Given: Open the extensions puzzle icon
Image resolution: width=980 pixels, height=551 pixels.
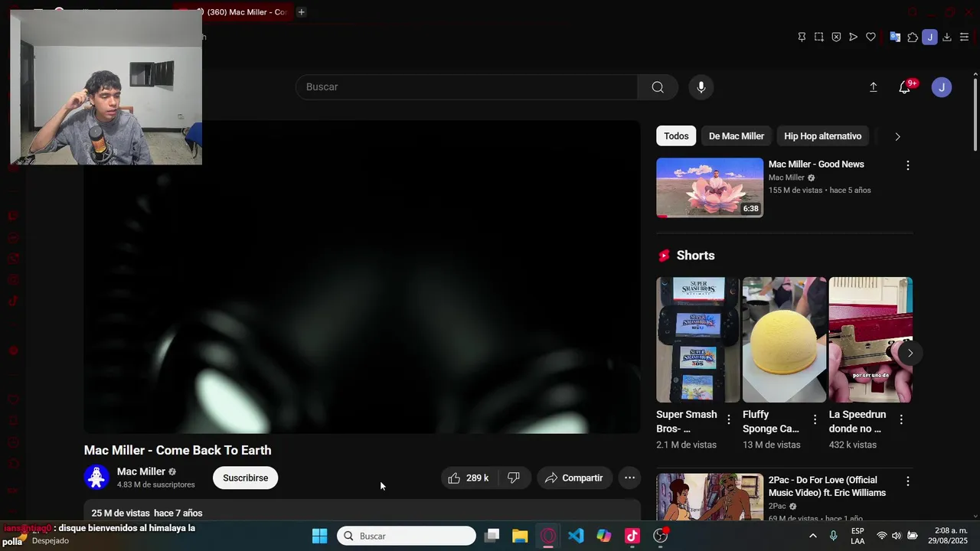Looking at the screenshot, I should click(x=913, y=37).
